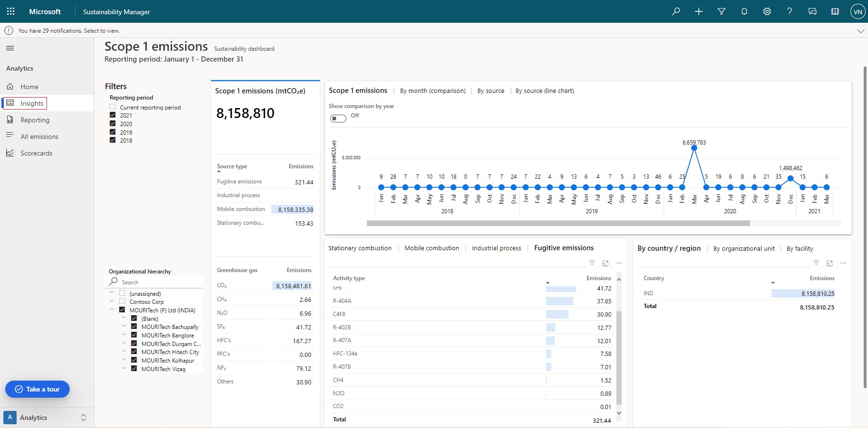
Task: Uncheck MOURITech Banglore in hierarchy
Action: click(134, 335)
